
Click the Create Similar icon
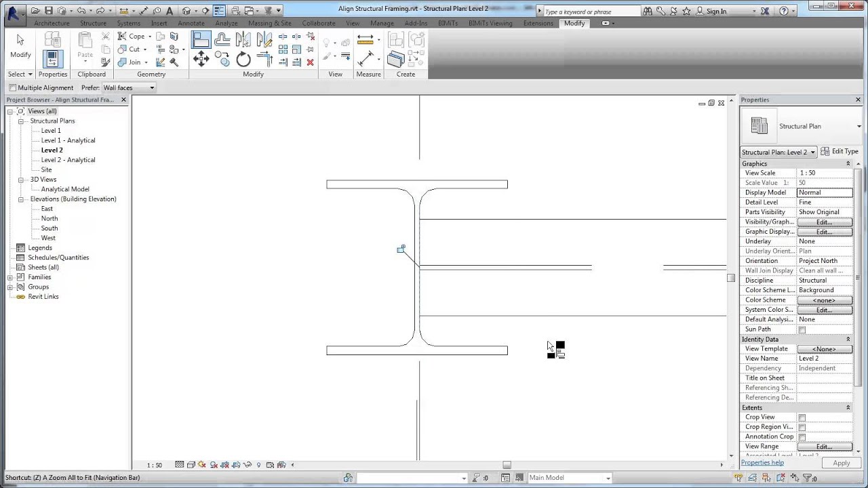[395, 60]
